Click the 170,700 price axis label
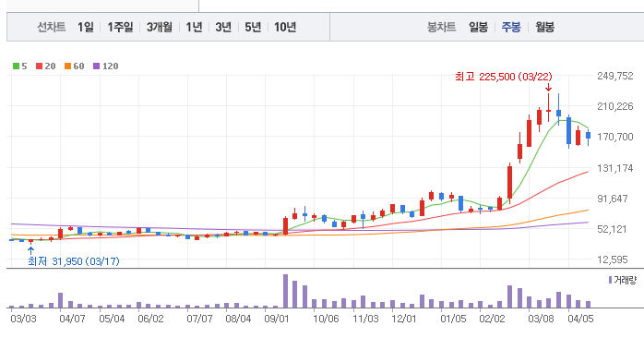644x338 pixels. [x=615, y=137]
